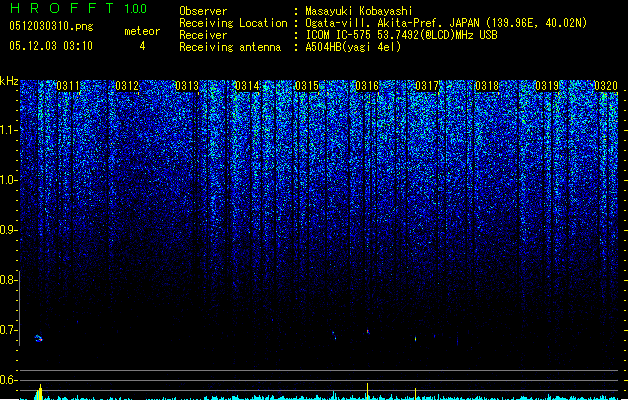Click the kHz axis unit label

[9, 81]
